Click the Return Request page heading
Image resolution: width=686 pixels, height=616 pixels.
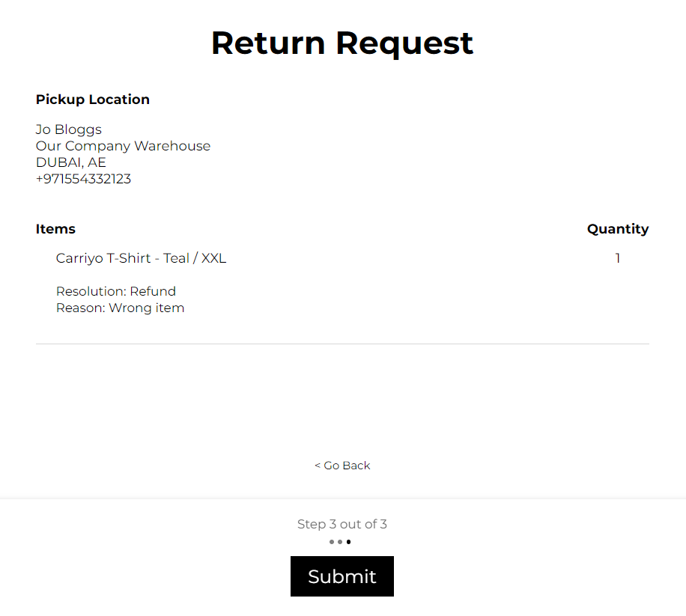tap(342, 43)
